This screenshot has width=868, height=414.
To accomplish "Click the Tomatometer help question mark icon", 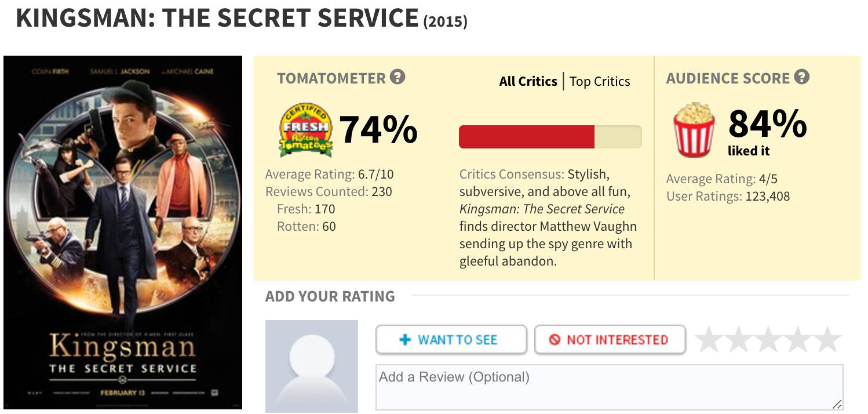I will tap(397, 77).
